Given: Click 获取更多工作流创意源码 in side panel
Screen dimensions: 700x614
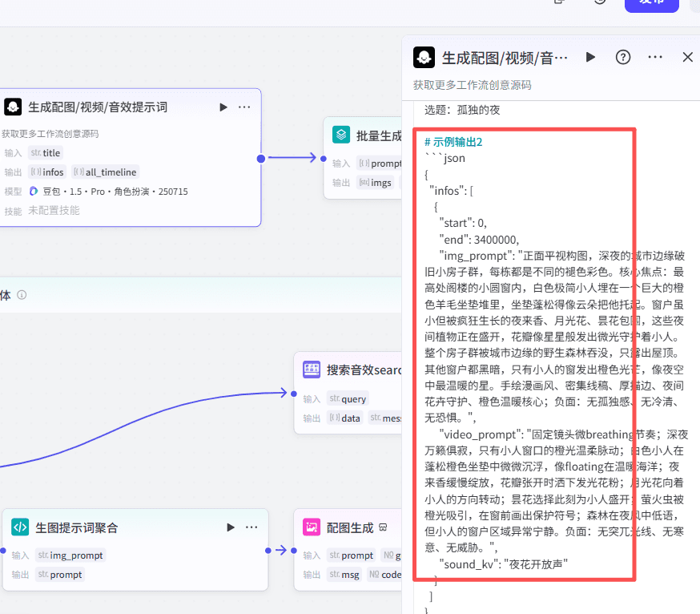Looking at the screenshot, I should [x=473, y=85].
